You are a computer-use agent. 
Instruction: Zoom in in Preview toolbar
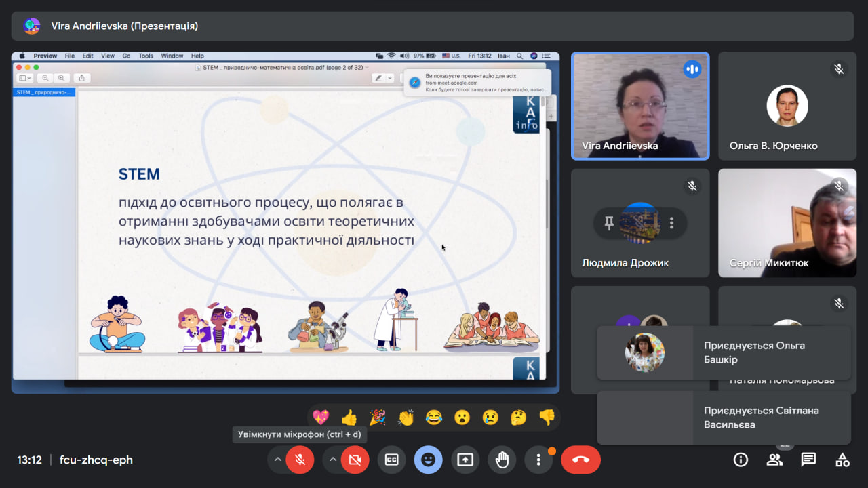click(x=62, y=78)
